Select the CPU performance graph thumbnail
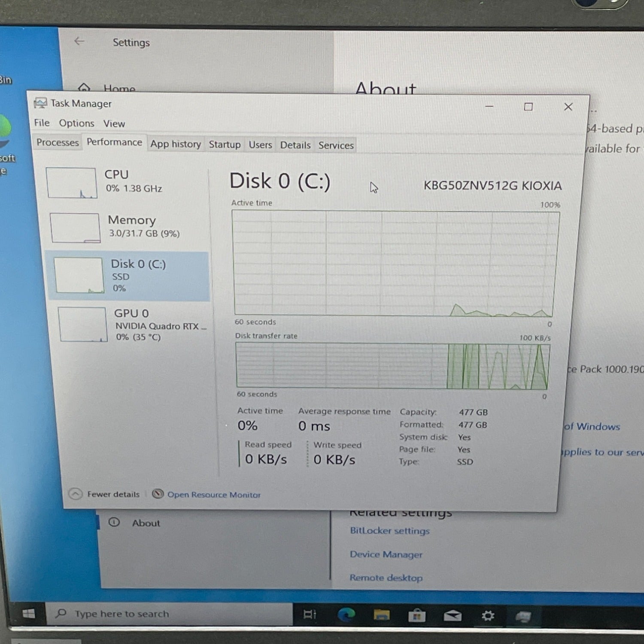Screen dimensions: 644x644 [x=71, y=183]
